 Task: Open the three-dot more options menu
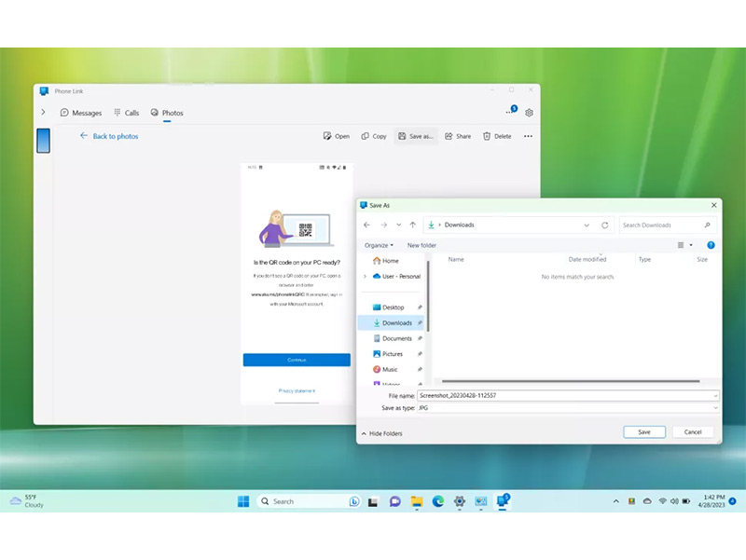pos(528,136)
